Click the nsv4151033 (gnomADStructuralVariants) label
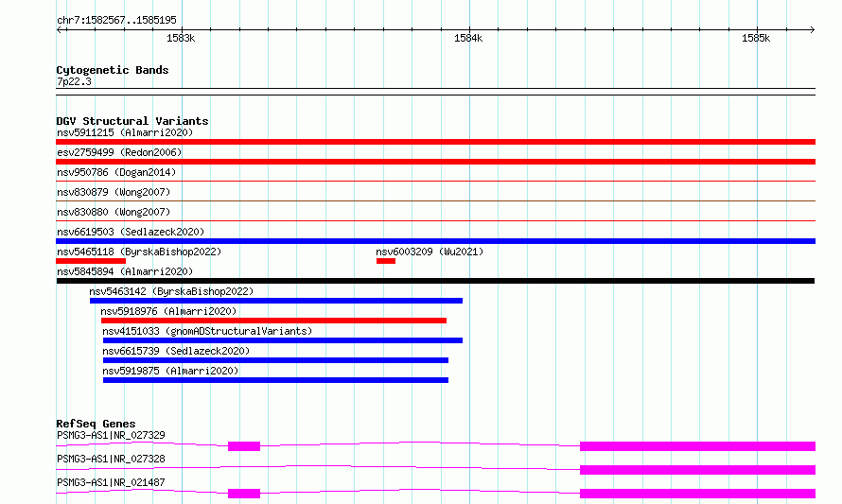 click(x=207, y=331)
